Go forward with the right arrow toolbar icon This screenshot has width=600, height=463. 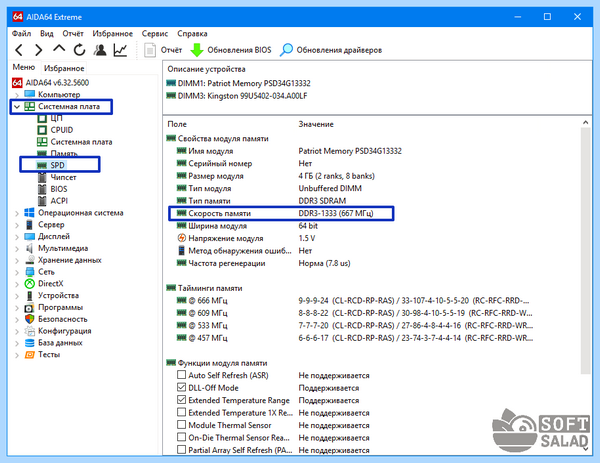(x=38, y=50)
